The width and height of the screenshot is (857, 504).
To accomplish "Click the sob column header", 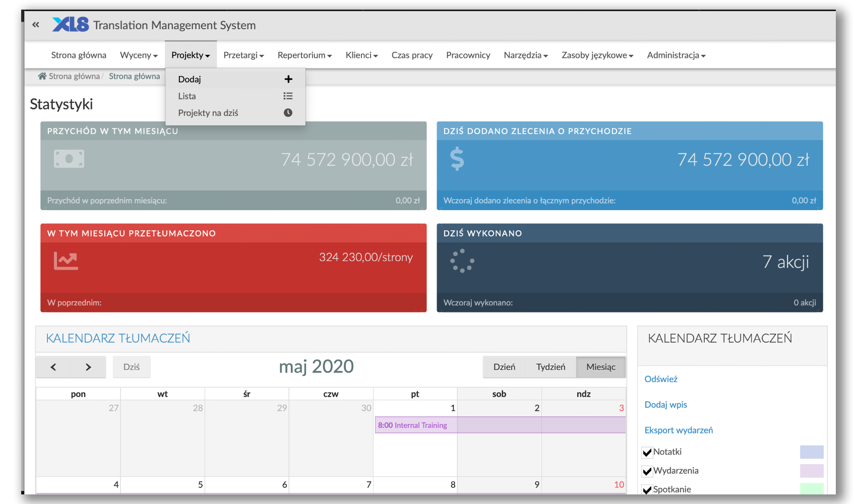I will pyautogui.click(x=499, y=394).
